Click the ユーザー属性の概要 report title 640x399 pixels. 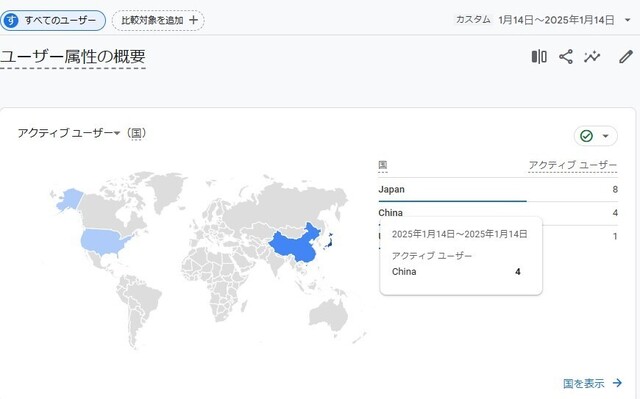(x=73, y=56)
